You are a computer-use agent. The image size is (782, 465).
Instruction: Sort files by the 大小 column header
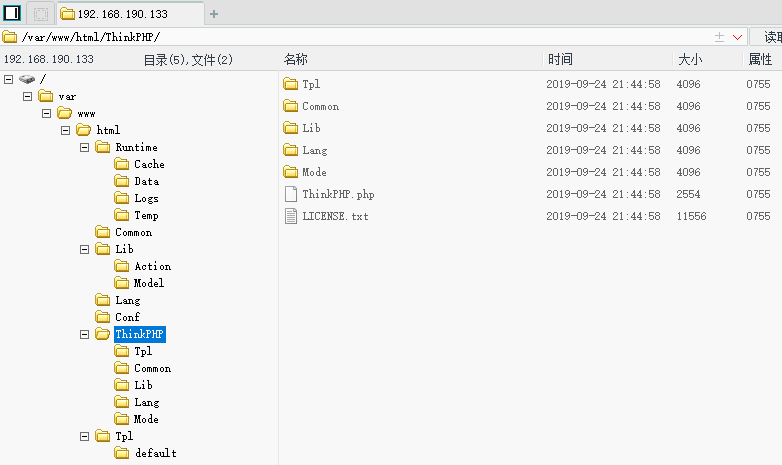[x=690, y=59]
